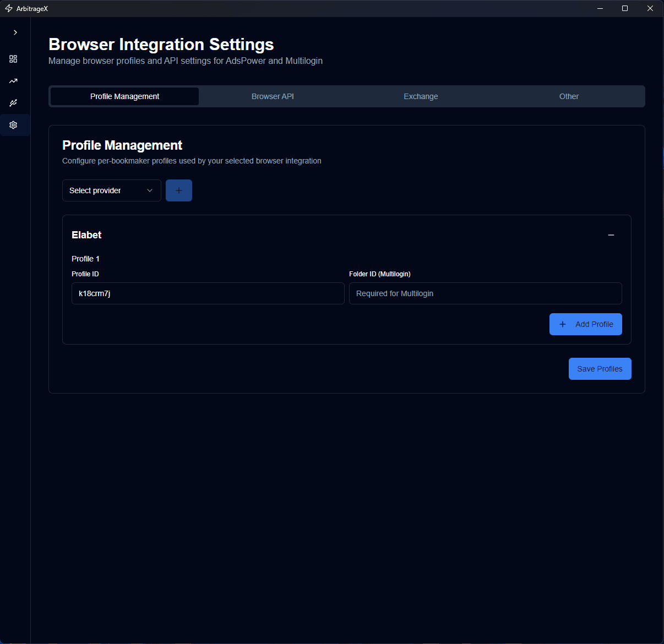
Task: Open the dashboard grid icon in sidebar
Action: (x=13, y=59)
